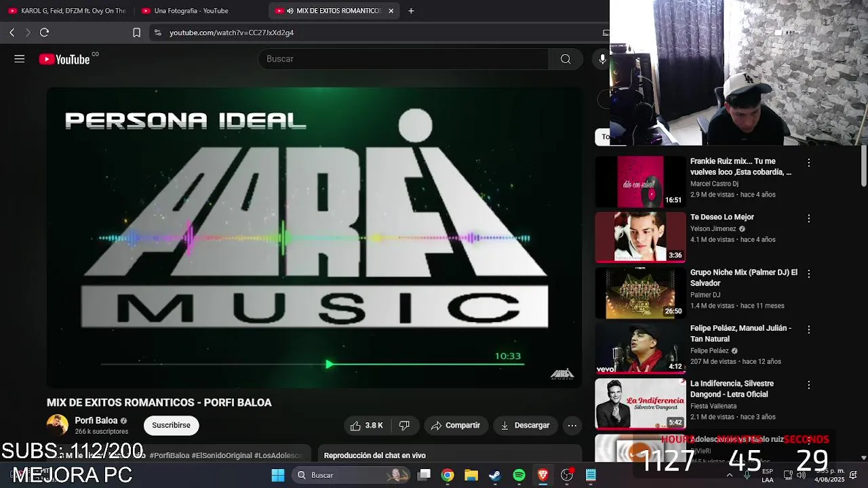Open a new browser tab
This screenshot has width=868, height=488.
click(411, 11)
